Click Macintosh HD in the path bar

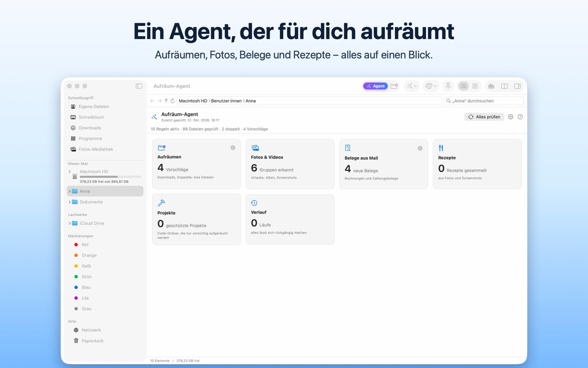193,101
